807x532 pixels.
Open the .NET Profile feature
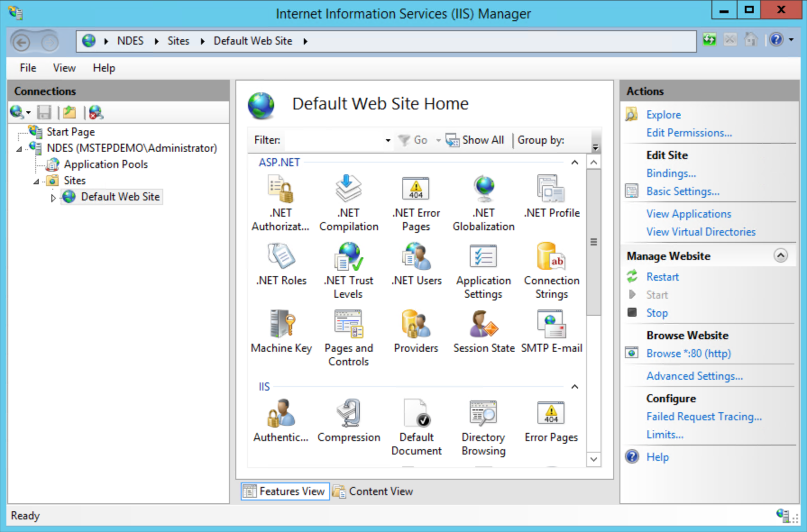pos(551,197)
